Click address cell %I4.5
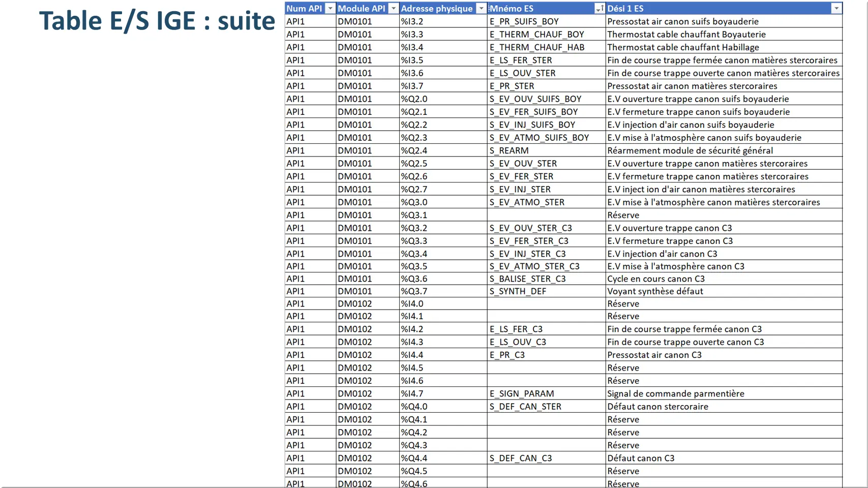 point(443,368)
